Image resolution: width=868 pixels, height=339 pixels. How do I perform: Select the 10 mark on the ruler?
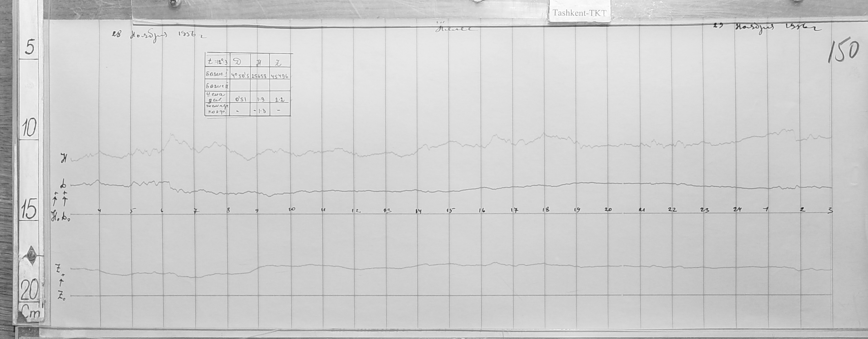(x=29, y=129)
